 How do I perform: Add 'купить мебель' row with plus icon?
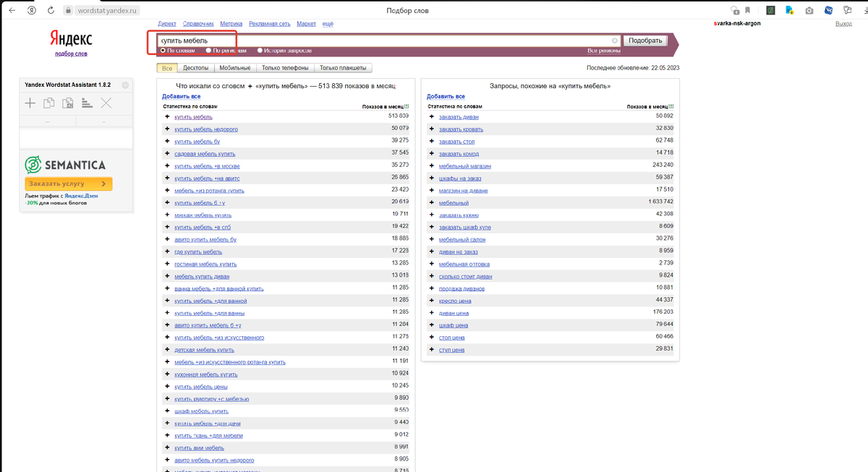(167, 116)
